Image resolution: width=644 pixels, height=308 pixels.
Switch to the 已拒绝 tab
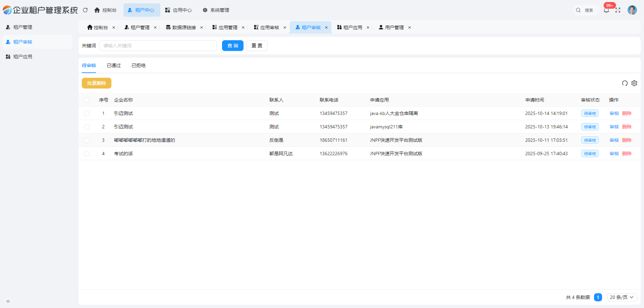[x=139, y=65]
